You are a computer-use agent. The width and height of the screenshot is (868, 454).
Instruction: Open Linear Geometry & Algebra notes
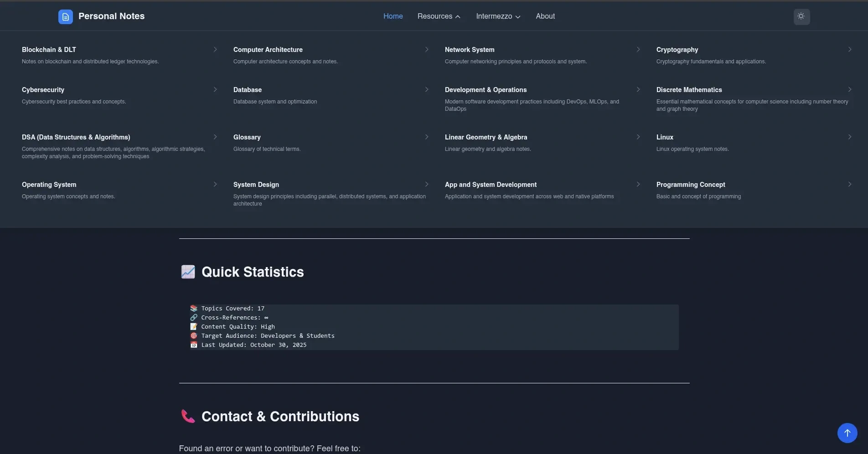coord(486,137)
